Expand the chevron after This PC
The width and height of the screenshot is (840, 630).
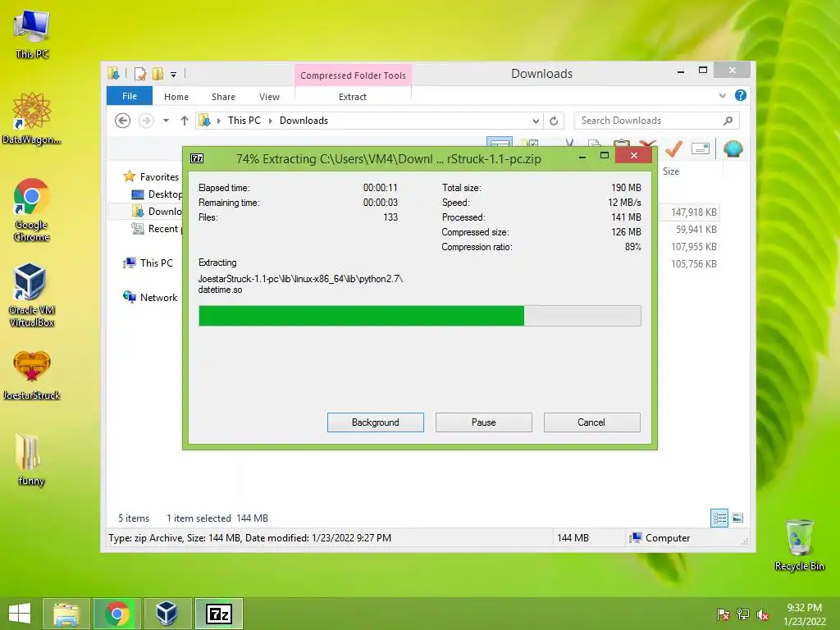pos(270,121)
